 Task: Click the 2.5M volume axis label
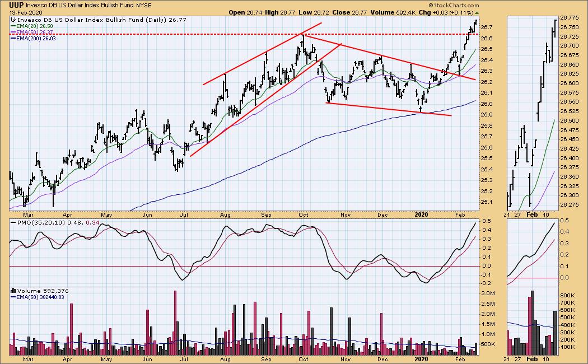(x=488, y=304)
